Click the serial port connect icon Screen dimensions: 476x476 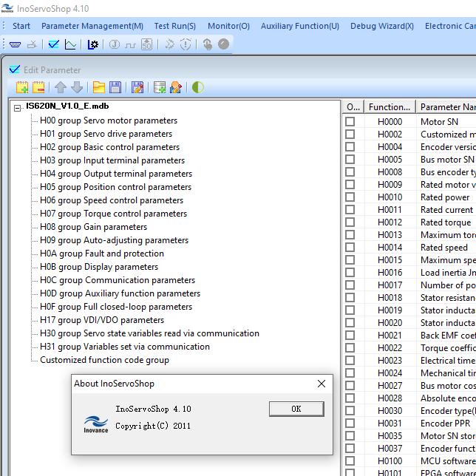tap(16, 44)
